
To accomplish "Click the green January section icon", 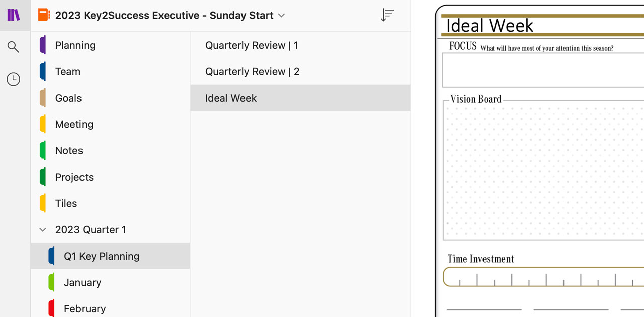I will [x=51, y=282].
